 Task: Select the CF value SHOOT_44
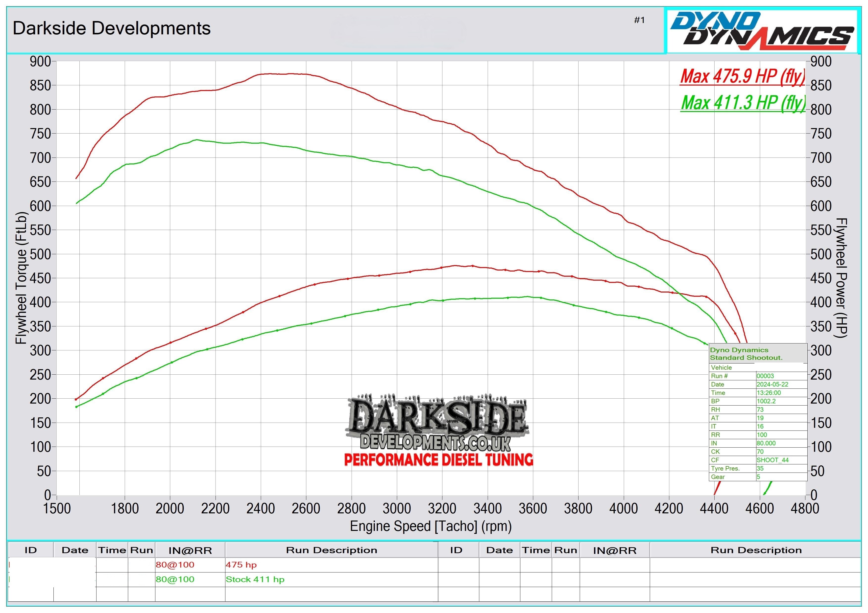click(x=772, y=460)
